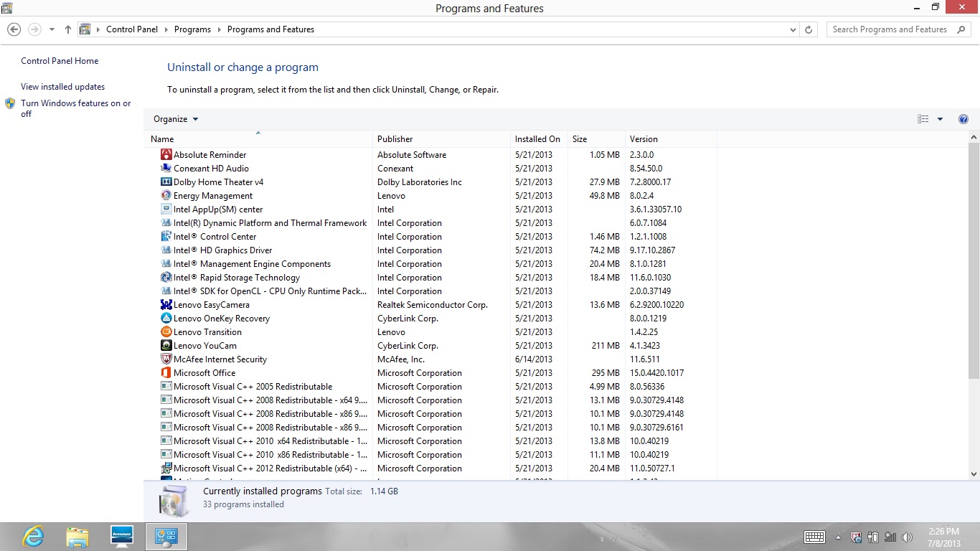
Task: Select Visual C++ 2012 Redistributable (x64)
Action: click(438, 468)
